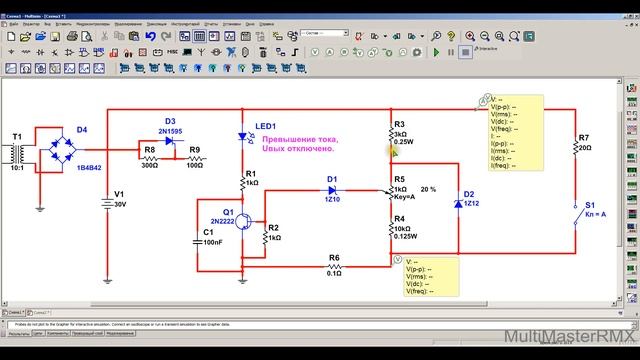Open the Grapher window
640x360 pixels.
[x=229, y=37]
